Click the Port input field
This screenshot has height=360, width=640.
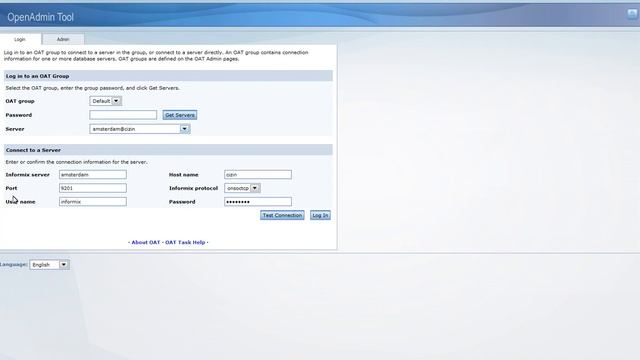click(93, 188)
